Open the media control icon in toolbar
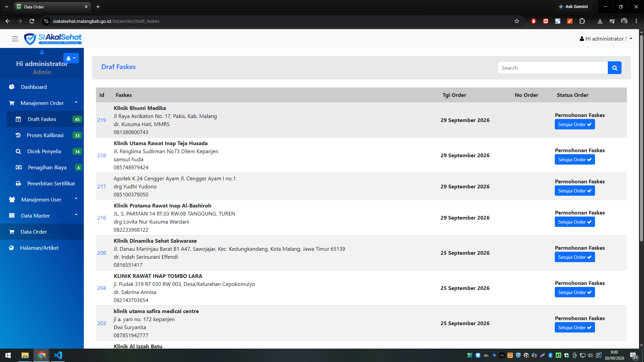 click(x=612, y=21)
